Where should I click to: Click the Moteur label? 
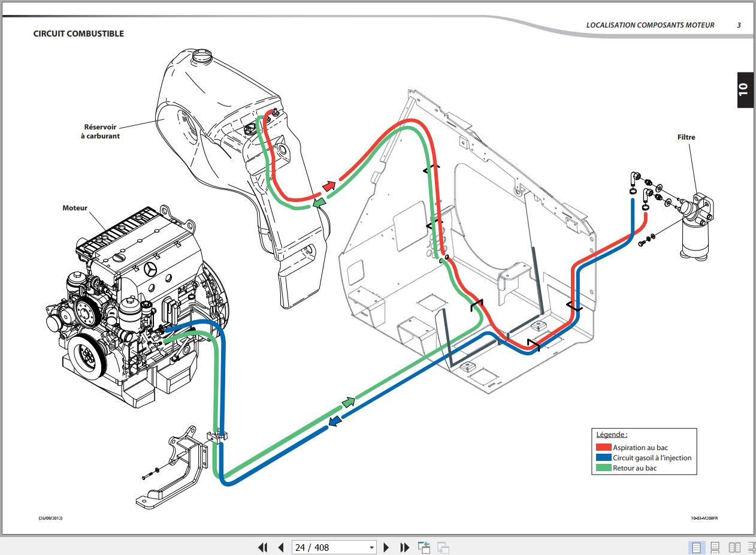pos(75,208)
